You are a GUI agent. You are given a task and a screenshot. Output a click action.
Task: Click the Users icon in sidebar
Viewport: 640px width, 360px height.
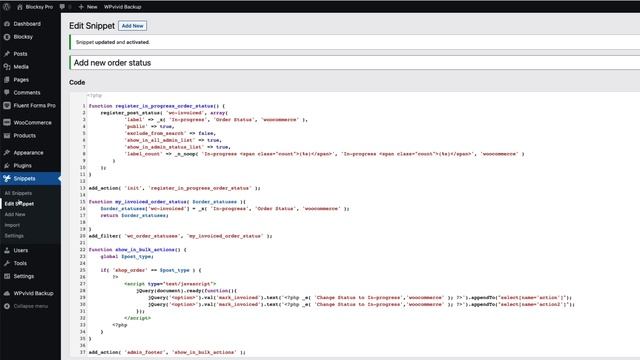[7, 250]
